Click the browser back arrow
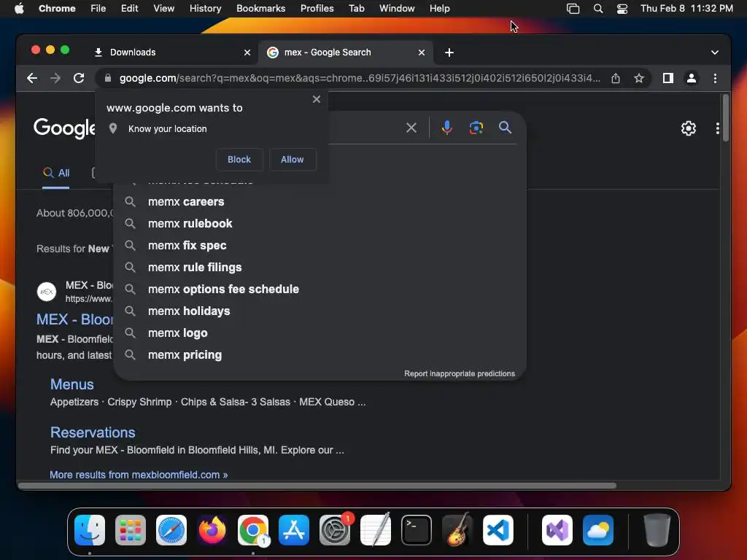 [x=32, y=78]
